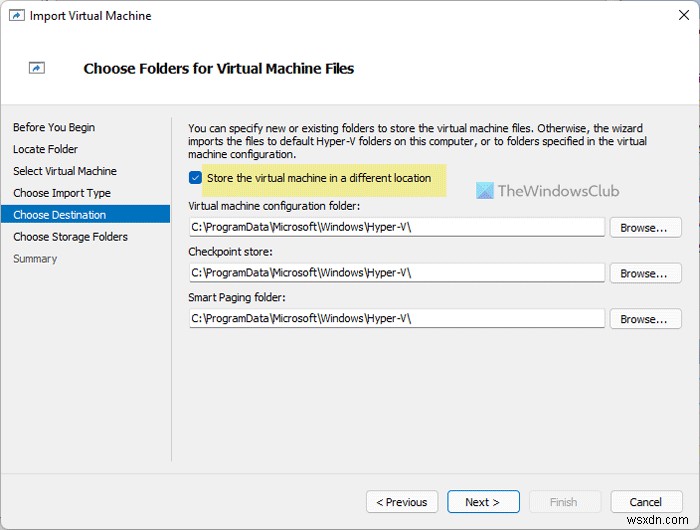Screen dimensions: 700x530
Task: Click the Virtual machine configuration folder: label
Action: click(274, 206)
